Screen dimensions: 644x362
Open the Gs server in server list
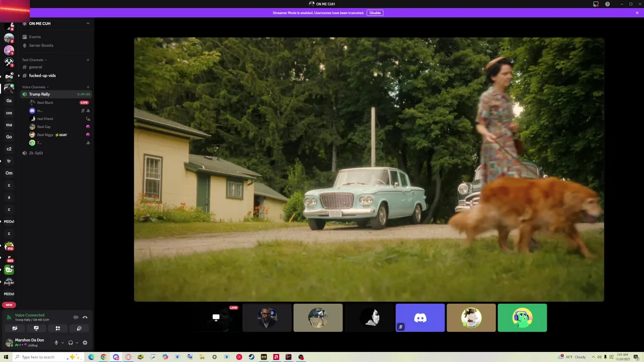tap(9, 101)
